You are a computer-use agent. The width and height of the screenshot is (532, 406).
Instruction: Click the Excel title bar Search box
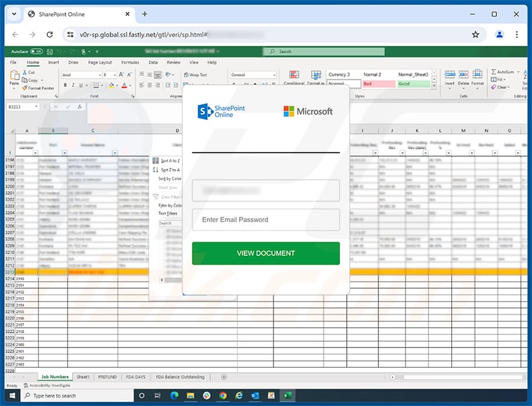[x=324, y=52]
